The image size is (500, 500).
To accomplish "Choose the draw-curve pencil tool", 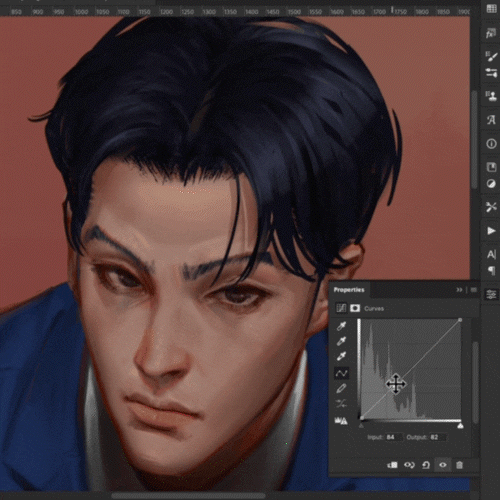I will (x=341, y=388).
